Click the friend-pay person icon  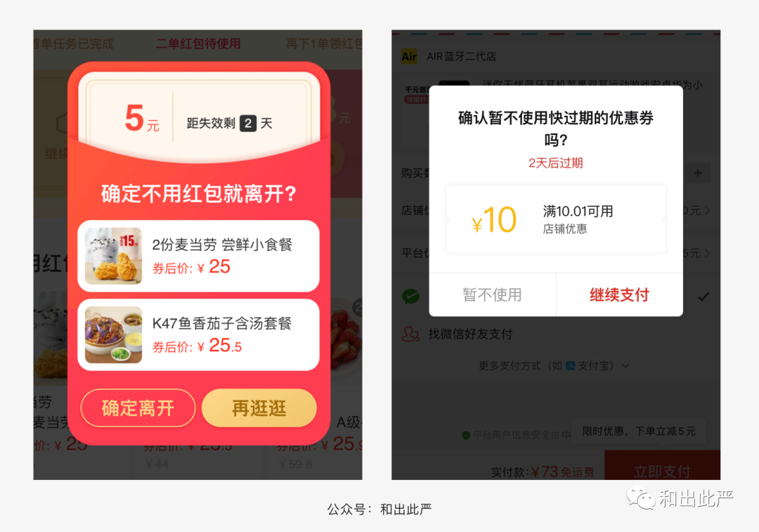click(410, 334)
